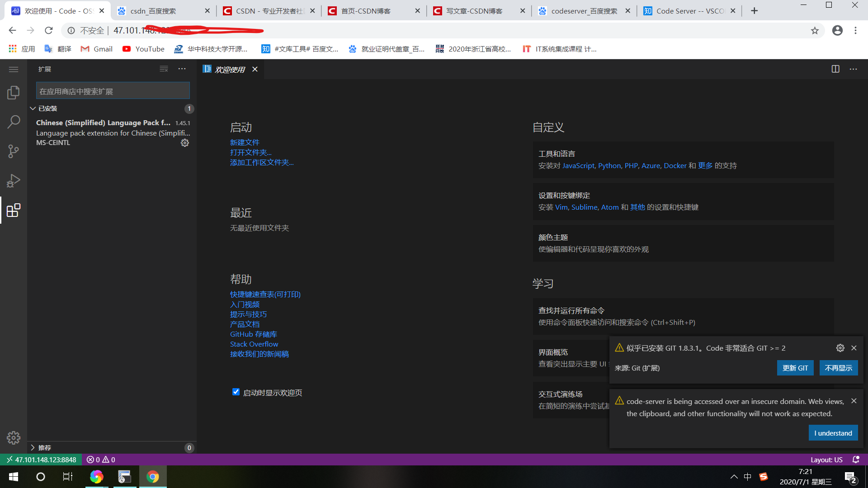The image size is (868, 488).
Task: Open the extensions panel more actions menu
Action: coord(182,69)
